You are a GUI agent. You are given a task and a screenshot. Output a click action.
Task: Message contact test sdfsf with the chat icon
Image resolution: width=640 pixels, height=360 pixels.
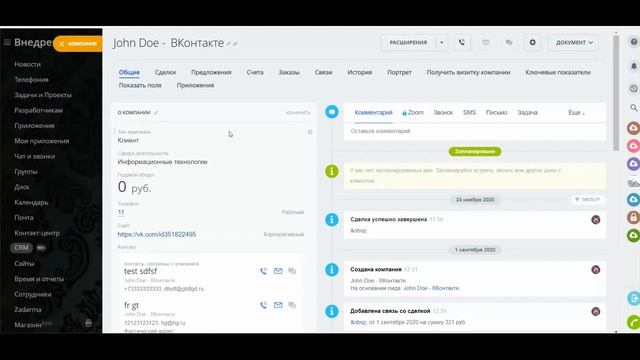tap(292, 271)
